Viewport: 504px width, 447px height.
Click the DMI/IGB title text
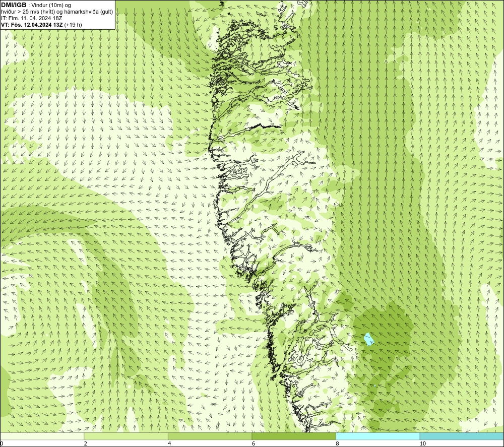[x=14, y=5]
